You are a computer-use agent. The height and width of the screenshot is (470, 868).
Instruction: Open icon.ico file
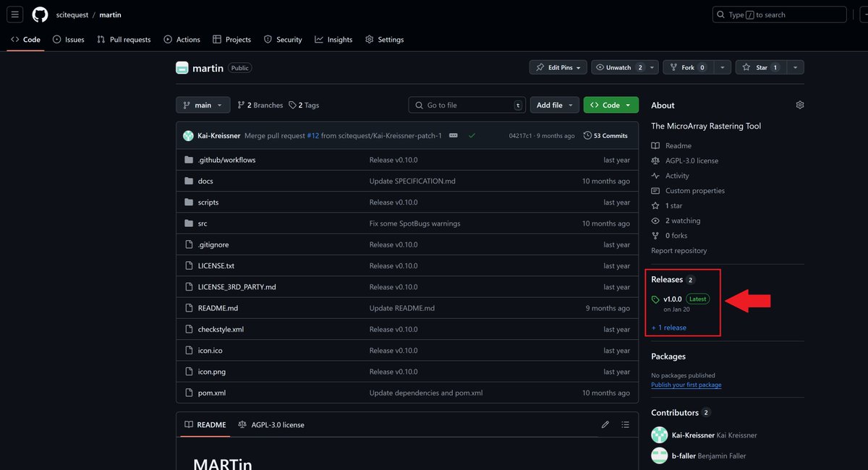210,351
